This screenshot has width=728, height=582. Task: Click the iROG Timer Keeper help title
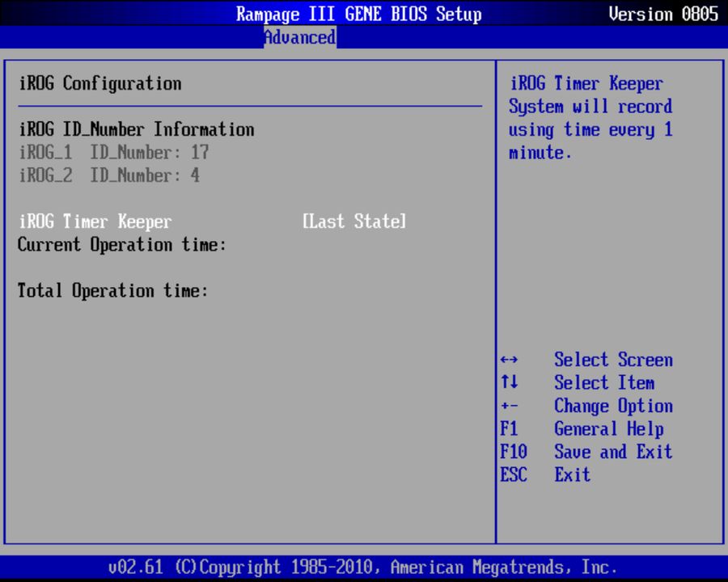click(586, 83)
